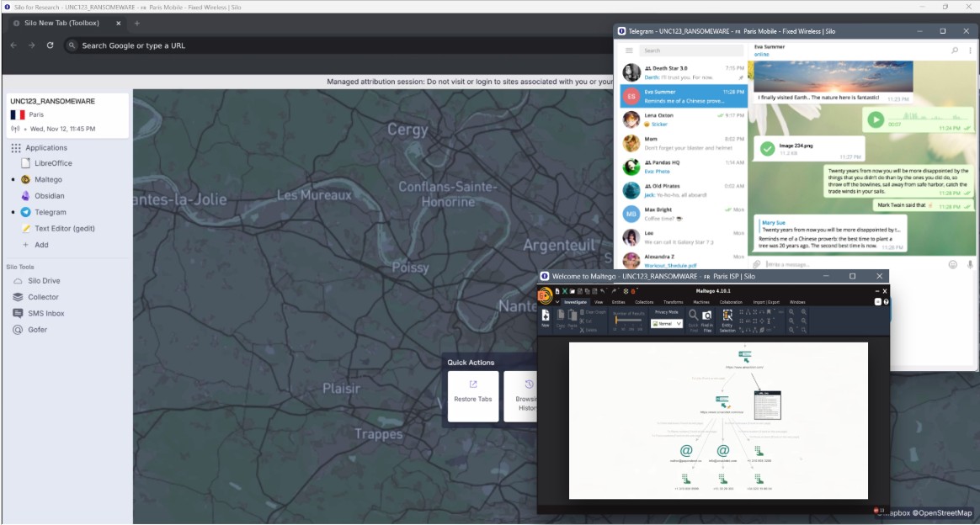Click the microphone icon in Telegram's message bar

pos(969,264)
